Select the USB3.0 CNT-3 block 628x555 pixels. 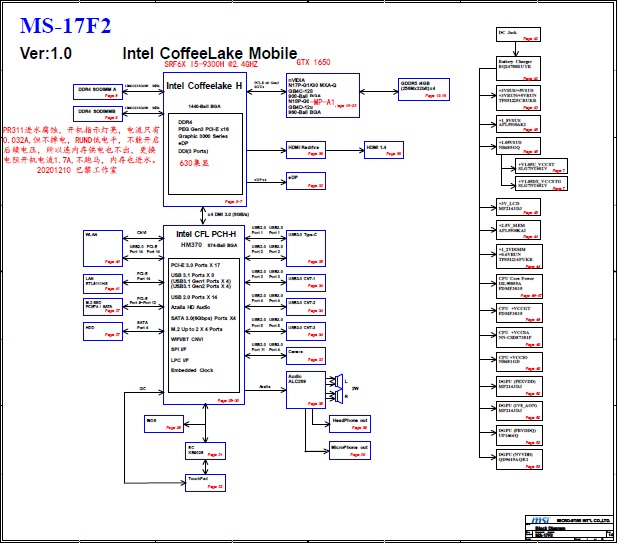click(x=306, y=332)
